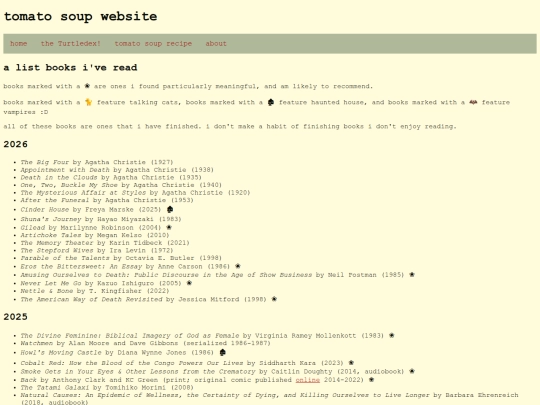Select 'Amusing Ourselves to Death' title text
This screenshot has width=540, height=405.
(166, 275)
